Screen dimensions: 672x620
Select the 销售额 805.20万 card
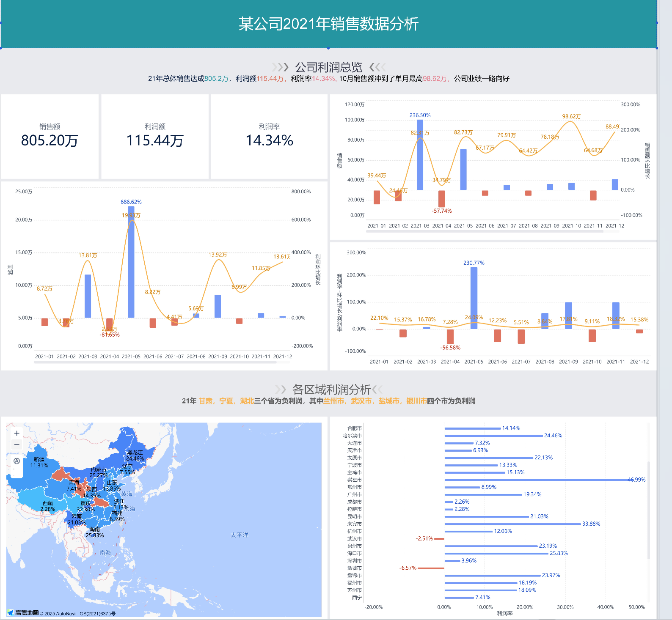(x=50, y=136)
